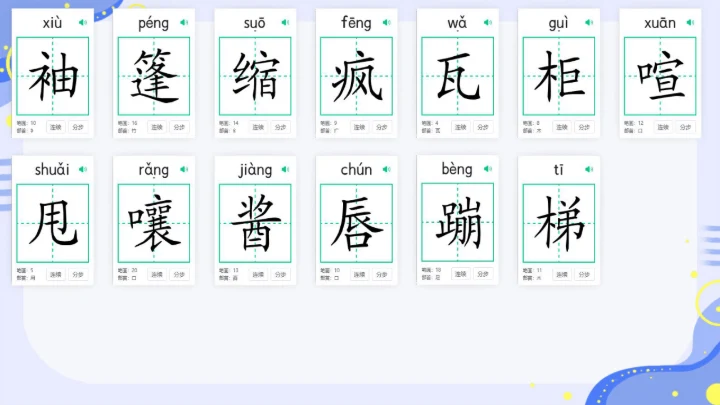720x405 pixels.
Task: Play pronunciation audio for xiù
Action: click(82, 22)
